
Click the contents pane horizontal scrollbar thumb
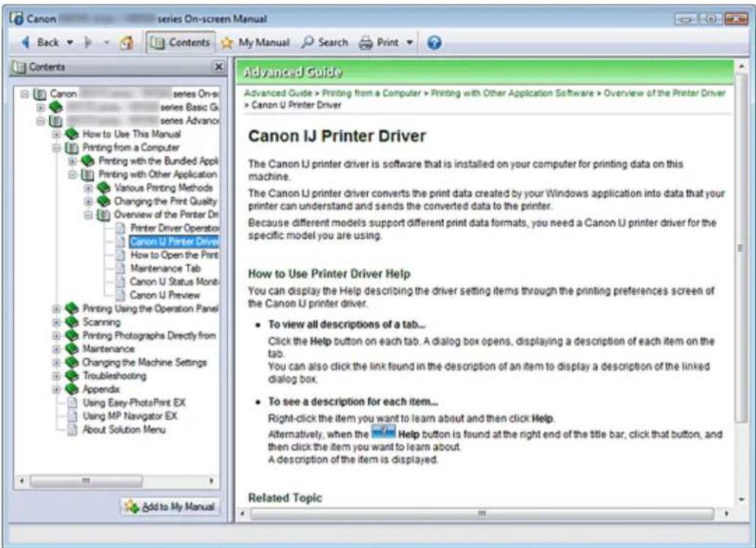tap(87, 481)
